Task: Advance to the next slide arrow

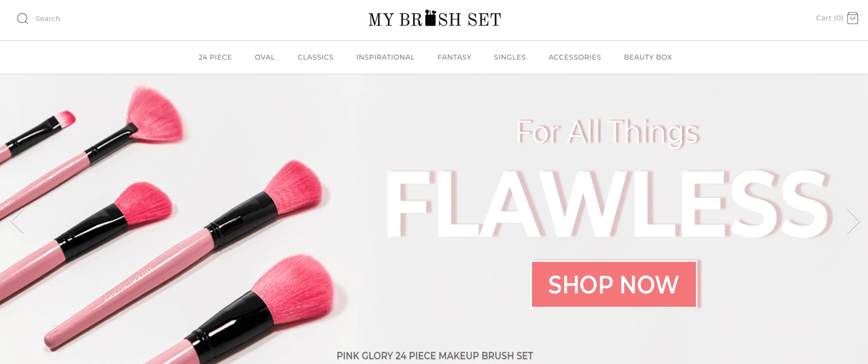Action: tap(853, 221)
